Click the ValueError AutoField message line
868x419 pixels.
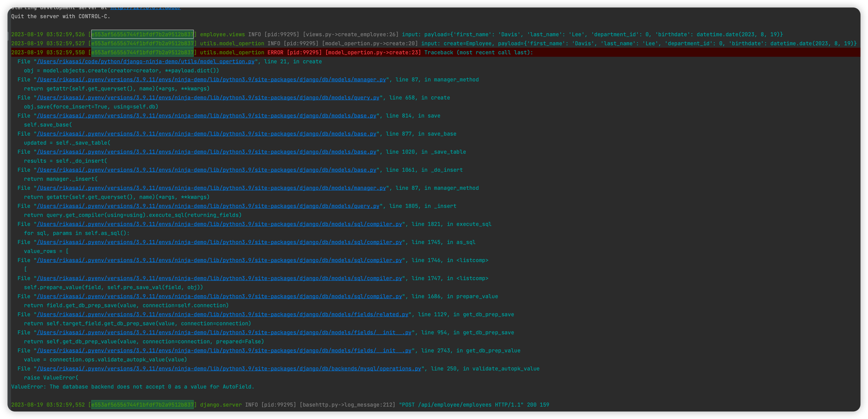[x=133, y=387]
